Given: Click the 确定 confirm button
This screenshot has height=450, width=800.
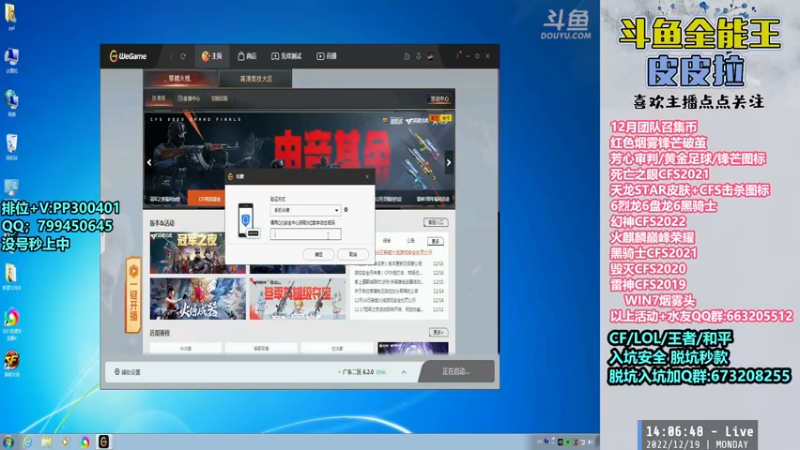Looking at the screenshot, I should [318, 254].
